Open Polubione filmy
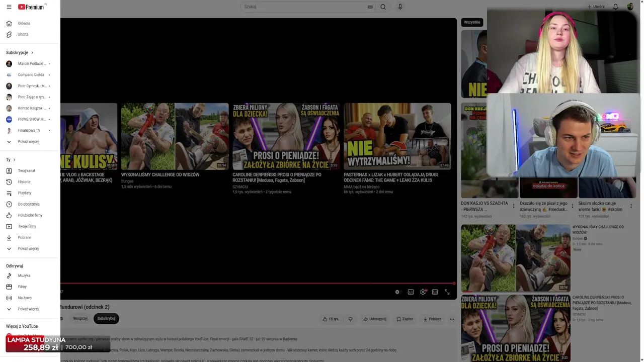Viewport: 644px width, 362px height. 30,215
